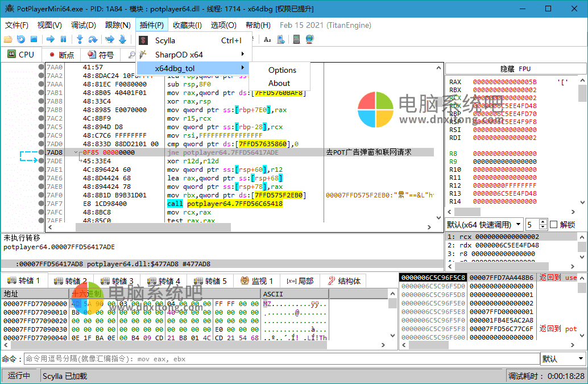Click the step over icon

93,39
